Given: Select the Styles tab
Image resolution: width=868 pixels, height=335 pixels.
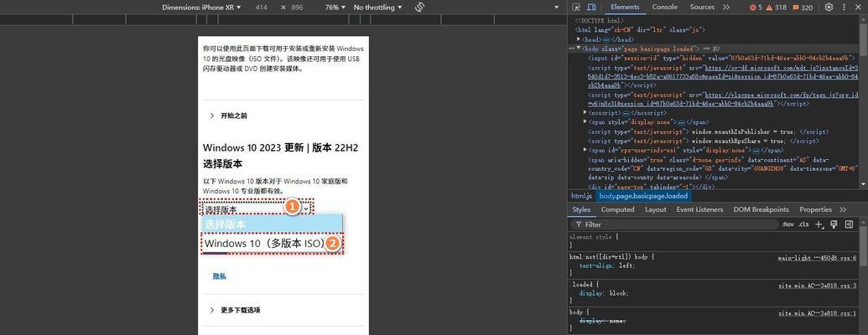Looking at the screenshot, I should (581, 209).
